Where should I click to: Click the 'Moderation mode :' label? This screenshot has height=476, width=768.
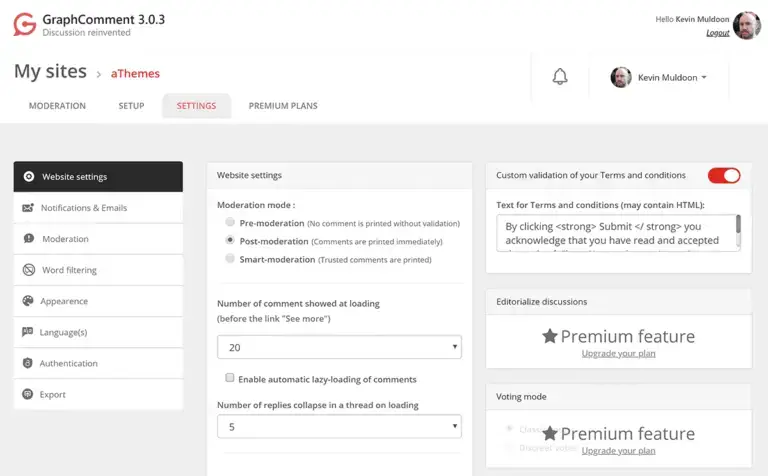pyautogui.click(x=256, y=205)
